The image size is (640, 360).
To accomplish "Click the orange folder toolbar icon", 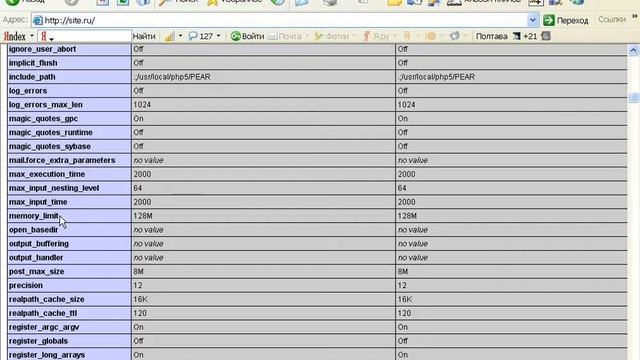I will (x=430, y=36).
